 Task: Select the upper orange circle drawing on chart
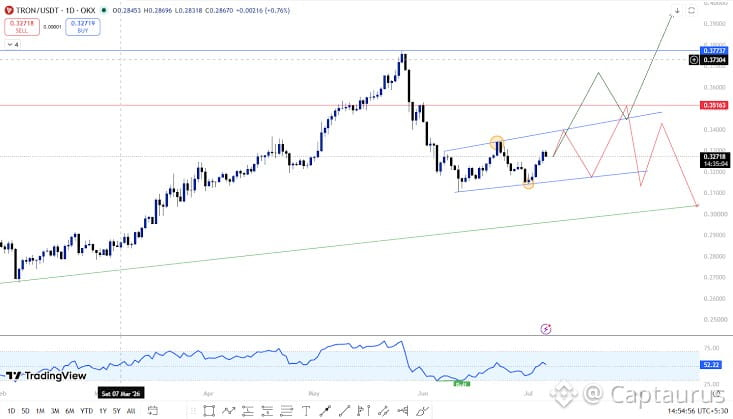(x=497, y=143)
